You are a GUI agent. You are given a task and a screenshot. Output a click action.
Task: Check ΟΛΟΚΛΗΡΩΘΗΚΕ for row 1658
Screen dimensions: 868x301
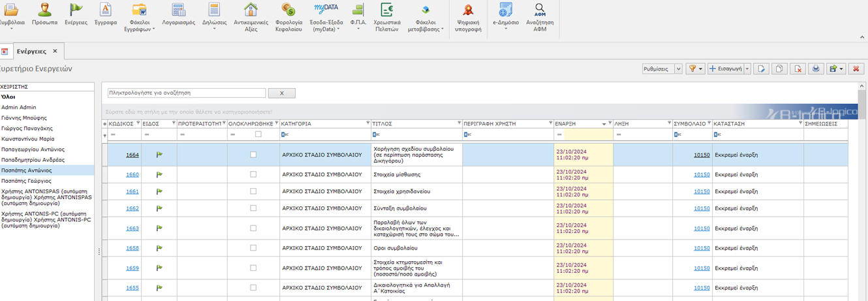coord(253,248)
